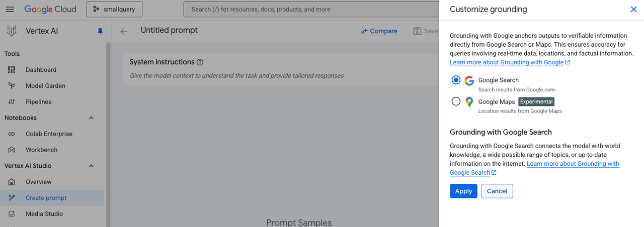Unpin Vertex AI with the pin icon
The width and height of the screenshot is (644, 227).
[100, 31]
